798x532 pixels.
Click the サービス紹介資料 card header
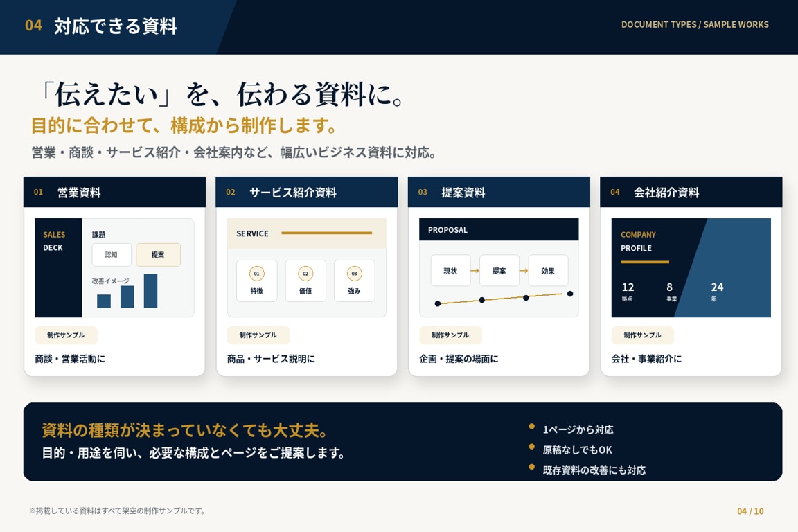tap(306, 192)
